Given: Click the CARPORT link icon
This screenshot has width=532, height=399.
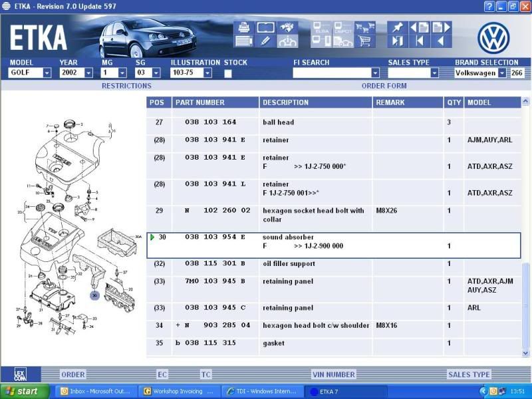Looking at the screenshot, I should [343, 27].
